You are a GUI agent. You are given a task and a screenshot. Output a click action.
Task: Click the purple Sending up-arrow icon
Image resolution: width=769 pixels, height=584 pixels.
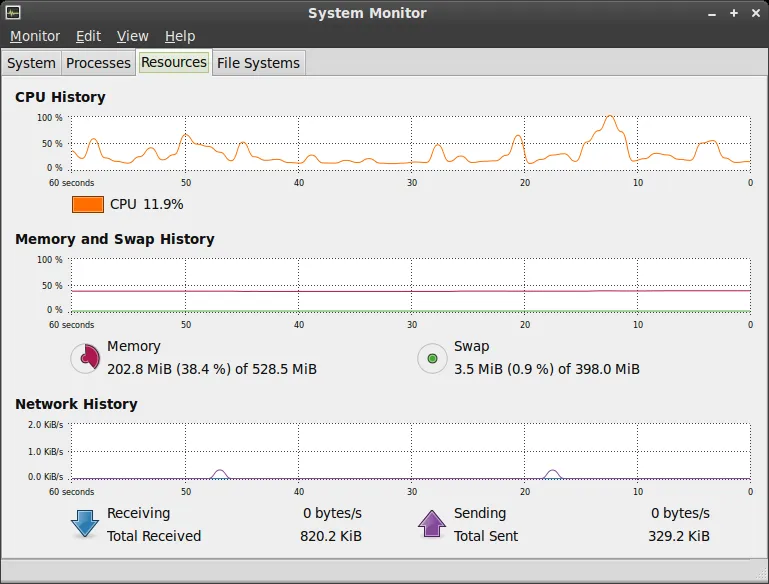pyautogui.click(x=432, y=524)
